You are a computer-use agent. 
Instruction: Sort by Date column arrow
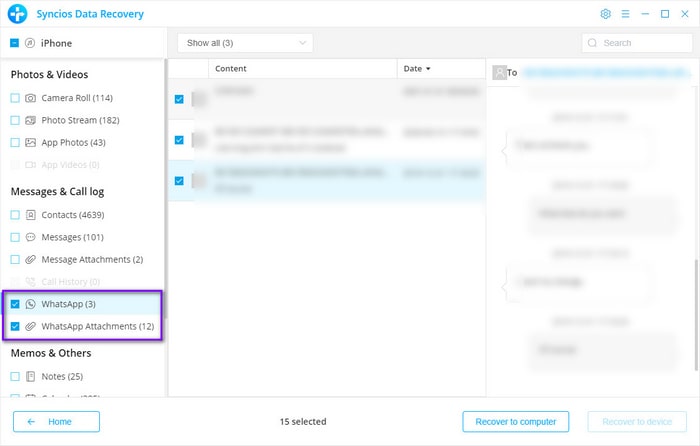(429, 69)
